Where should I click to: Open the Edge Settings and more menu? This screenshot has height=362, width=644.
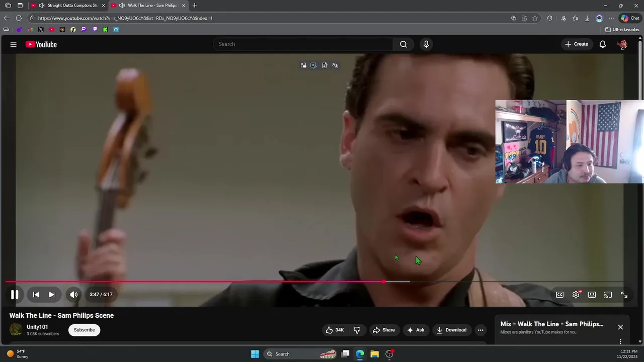pyautogui.click(x=611, y=18)
